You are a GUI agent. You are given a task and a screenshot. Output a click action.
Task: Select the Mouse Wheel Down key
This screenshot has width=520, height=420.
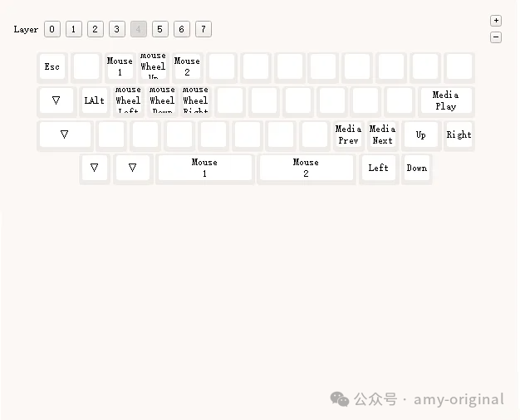[x=162, y=101]
